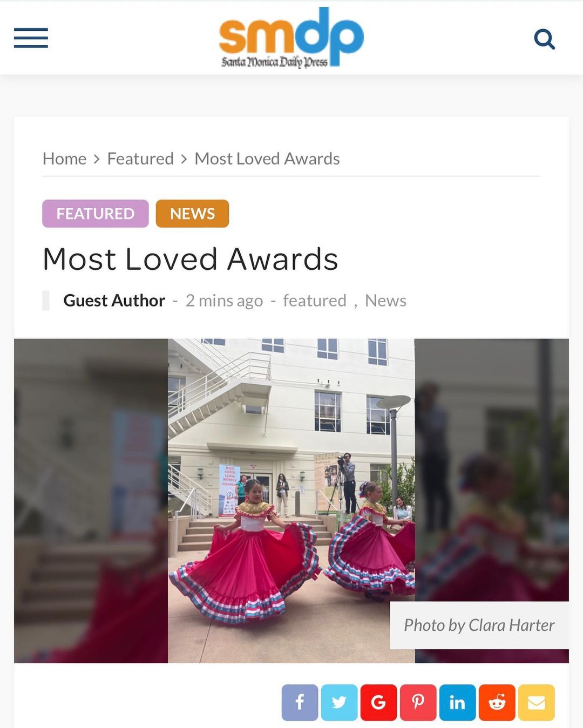Click the Home breadcrumb link

64,159
